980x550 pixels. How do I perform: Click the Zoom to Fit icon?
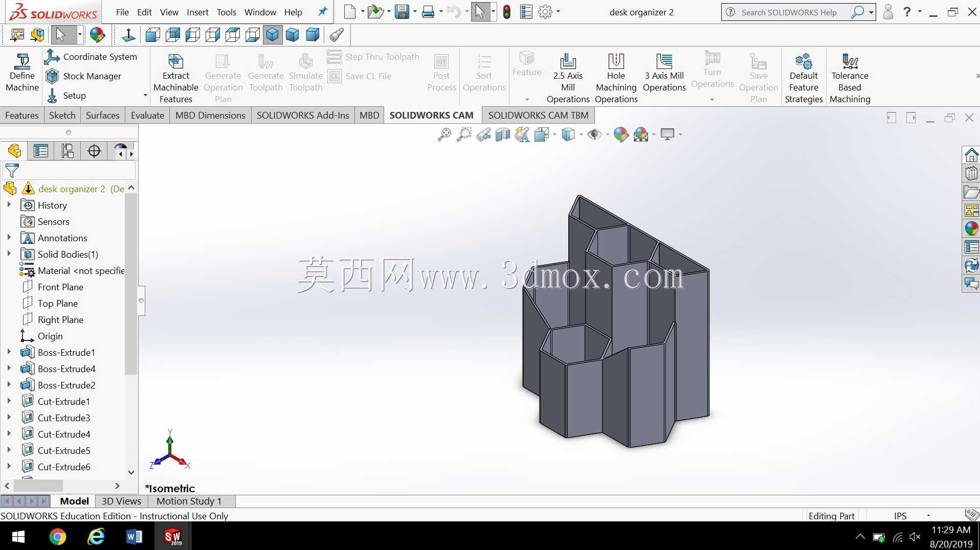tap(444, 134)
